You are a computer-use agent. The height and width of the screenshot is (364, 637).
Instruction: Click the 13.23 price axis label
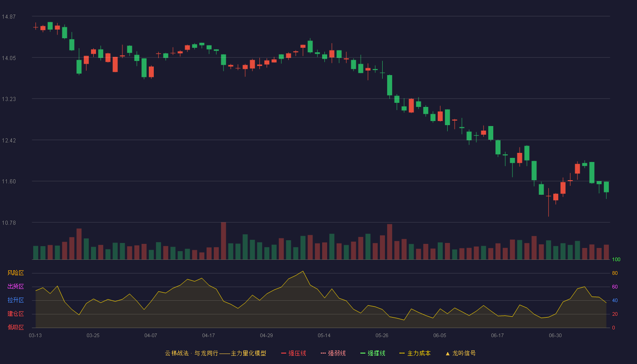pyautogui.click(x=9, y=99)
